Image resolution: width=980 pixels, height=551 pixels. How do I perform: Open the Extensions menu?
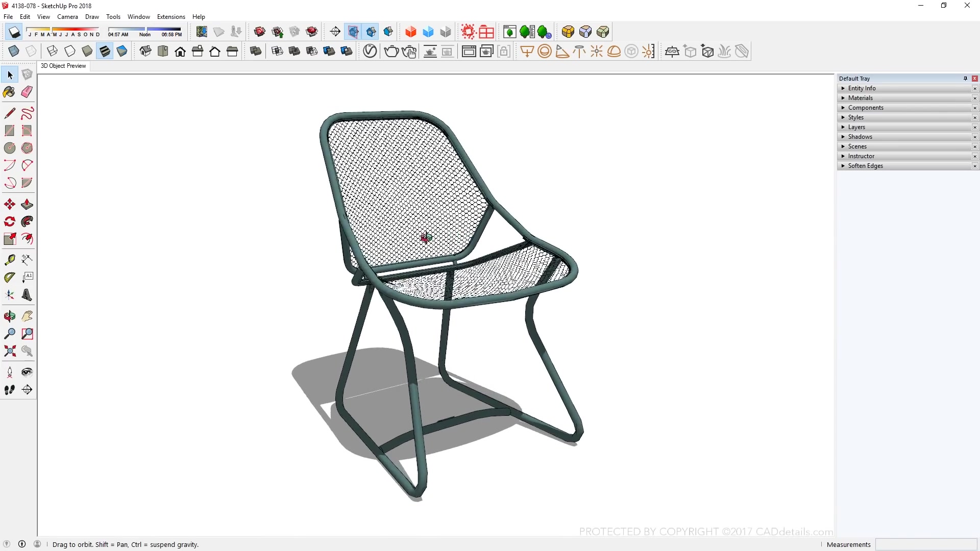click(171, 17)
